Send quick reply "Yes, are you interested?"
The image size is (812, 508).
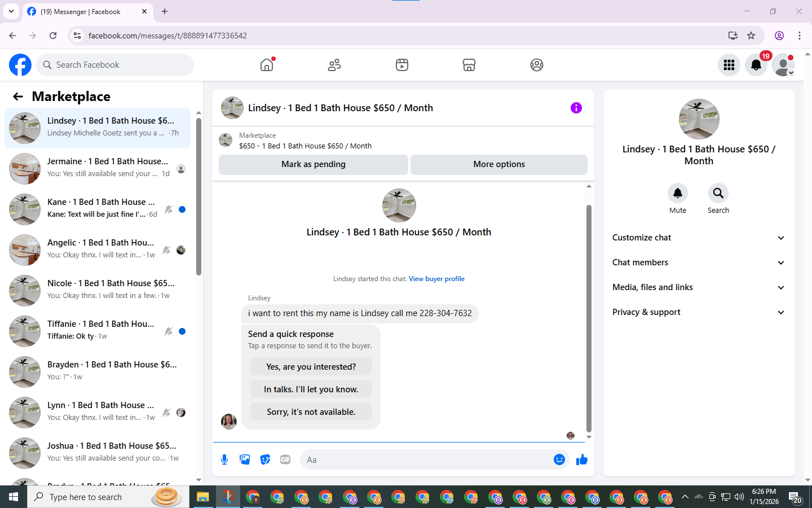311,367
